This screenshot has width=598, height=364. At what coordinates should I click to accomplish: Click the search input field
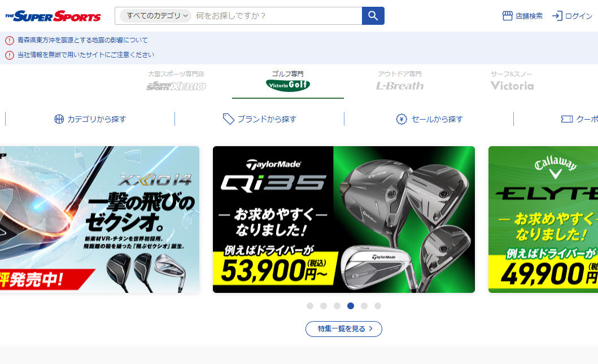(x=277, y=16)
